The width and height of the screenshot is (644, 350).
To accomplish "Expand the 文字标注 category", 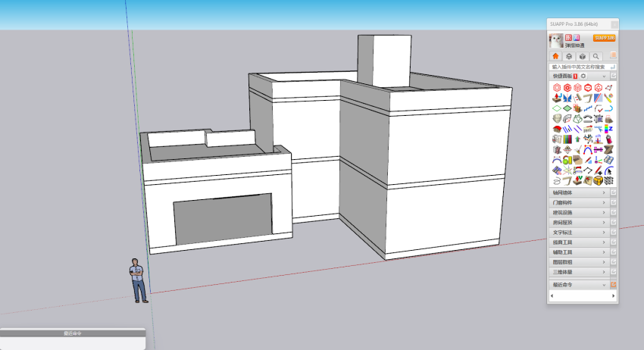I will point(579,232).
